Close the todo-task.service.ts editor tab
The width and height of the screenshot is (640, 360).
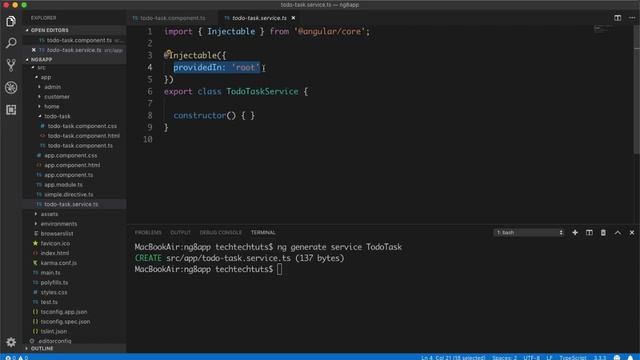pyautogui.click(x=293, y=18)
